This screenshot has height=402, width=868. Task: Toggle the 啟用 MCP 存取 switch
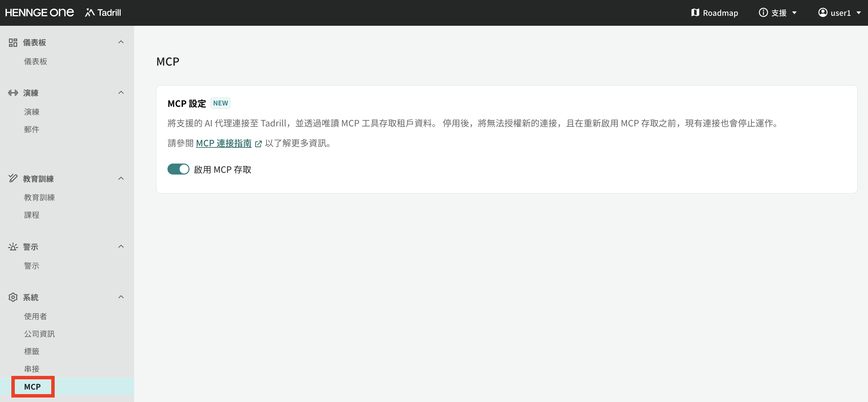[x=178, y=169]
